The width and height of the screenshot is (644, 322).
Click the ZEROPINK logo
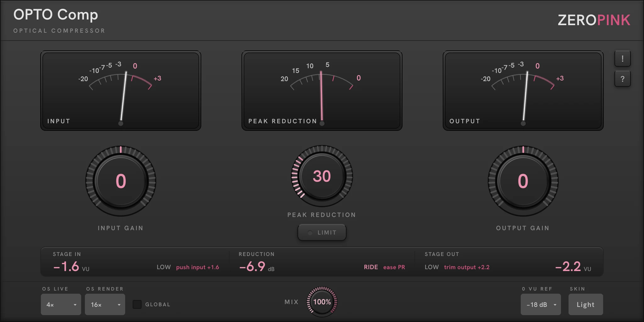[x=594, y=20]
